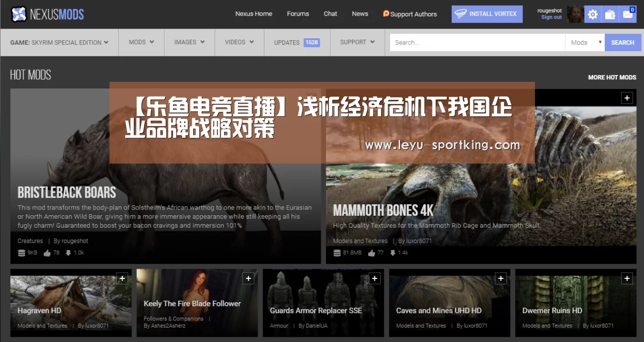
Task: Add Hagraven HD with plus icon
Action: [x=122, y=278]
